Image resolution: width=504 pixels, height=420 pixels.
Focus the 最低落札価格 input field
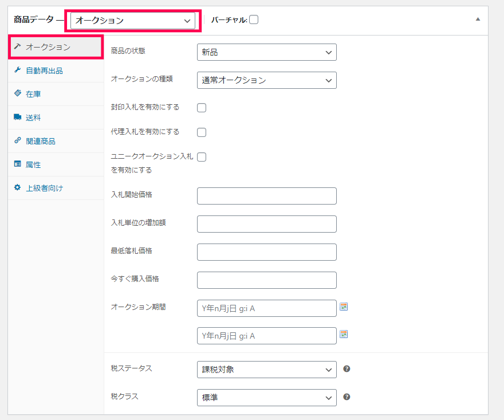(x=267, y=252)
